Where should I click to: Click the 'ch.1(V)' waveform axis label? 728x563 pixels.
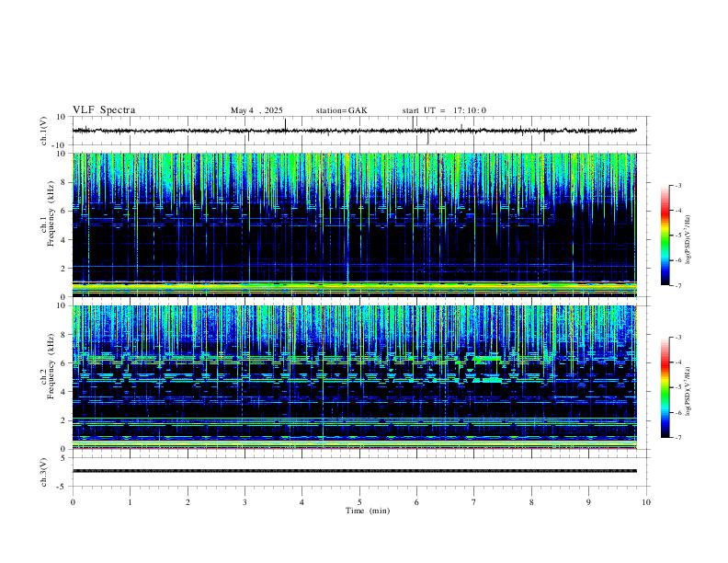(x=44, y=131)
